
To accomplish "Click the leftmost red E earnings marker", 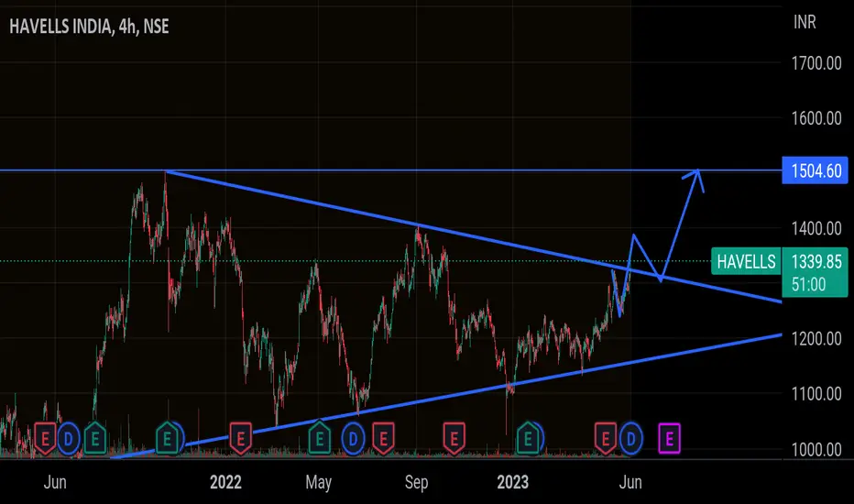I will click(45, 438).
